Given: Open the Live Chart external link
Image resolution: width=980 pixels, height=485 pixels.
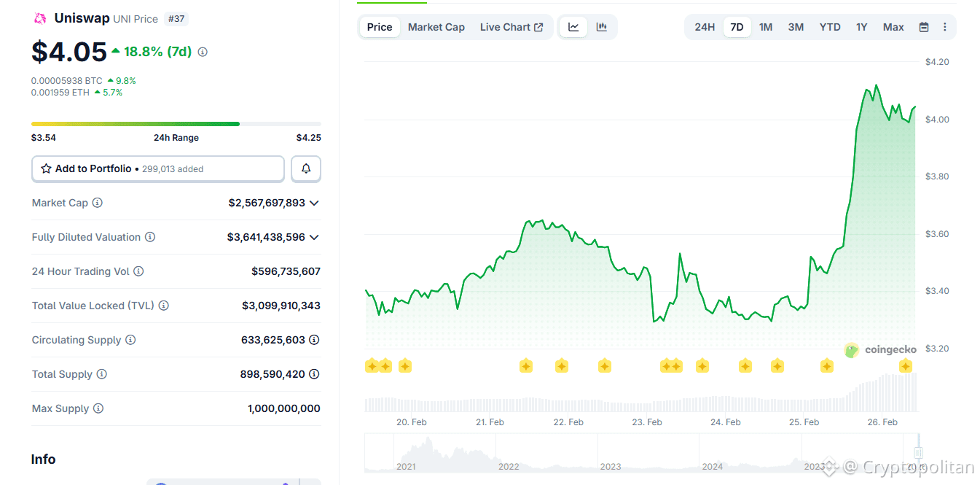Looking at the screenshot, I should click(511, 27).
